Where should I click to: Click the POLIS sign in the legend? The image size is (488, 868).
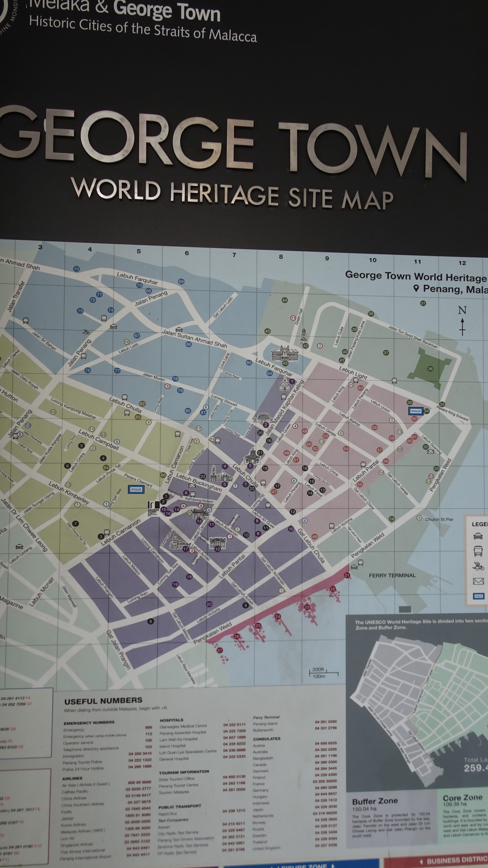click(x=479, y=596)
